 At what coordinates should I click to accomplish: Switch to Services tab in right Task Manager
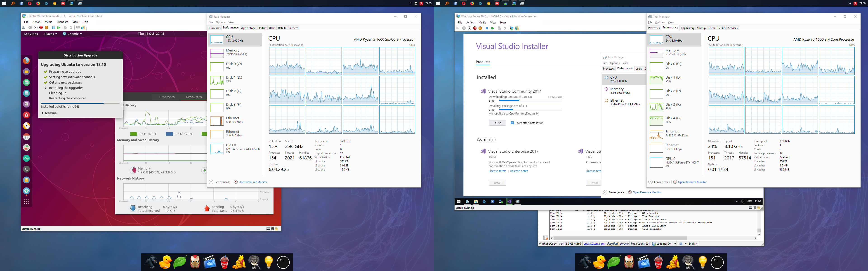click(x=733, y=28)
